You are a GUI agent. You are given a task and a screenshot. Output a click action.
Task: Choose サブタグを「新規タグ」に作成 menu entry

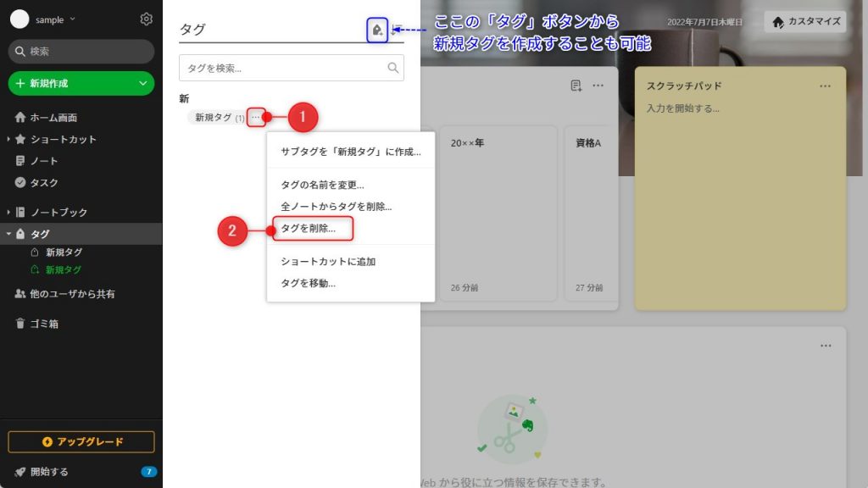pos(350,152)
